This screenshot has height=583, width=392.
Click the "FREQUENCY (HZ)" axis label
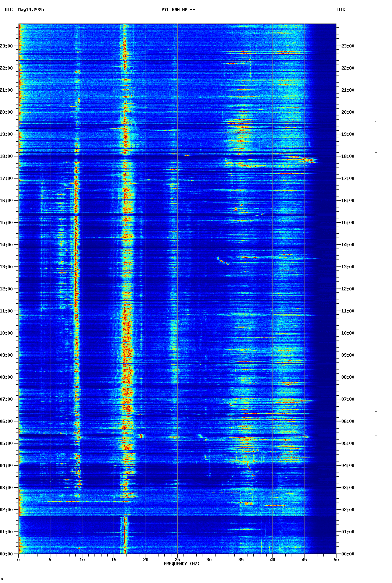point(182,564)
